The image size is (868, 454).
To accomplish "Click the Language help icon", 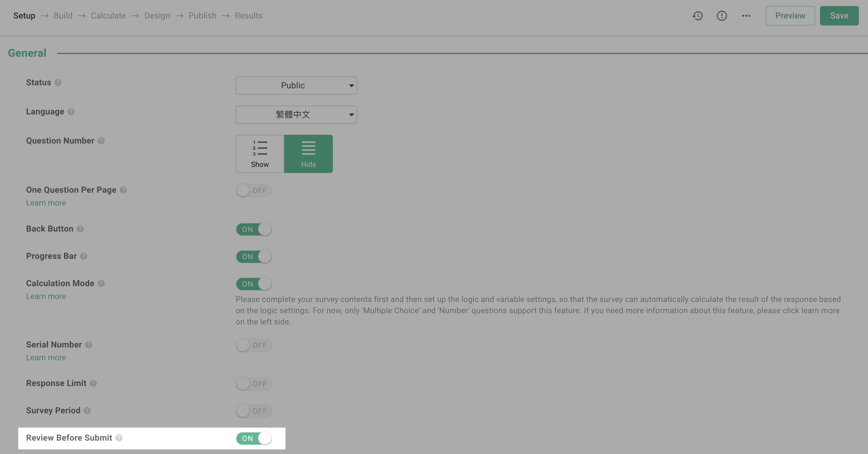I will point(71,112).
